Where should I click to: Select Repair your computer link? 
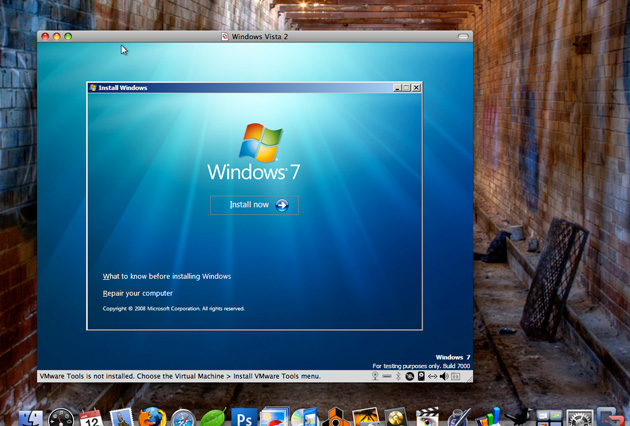pos(138,293)
